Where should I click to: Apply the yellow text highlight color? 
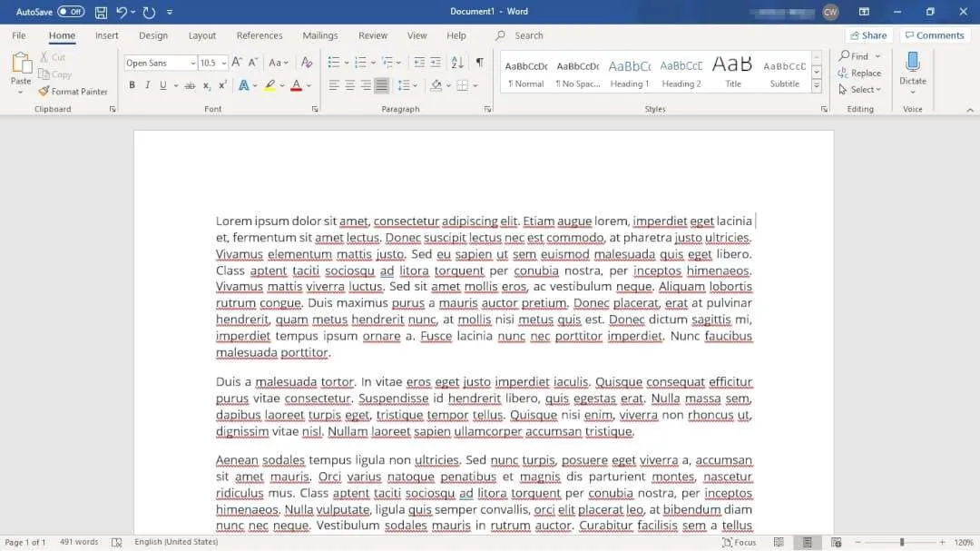[269, 85]
